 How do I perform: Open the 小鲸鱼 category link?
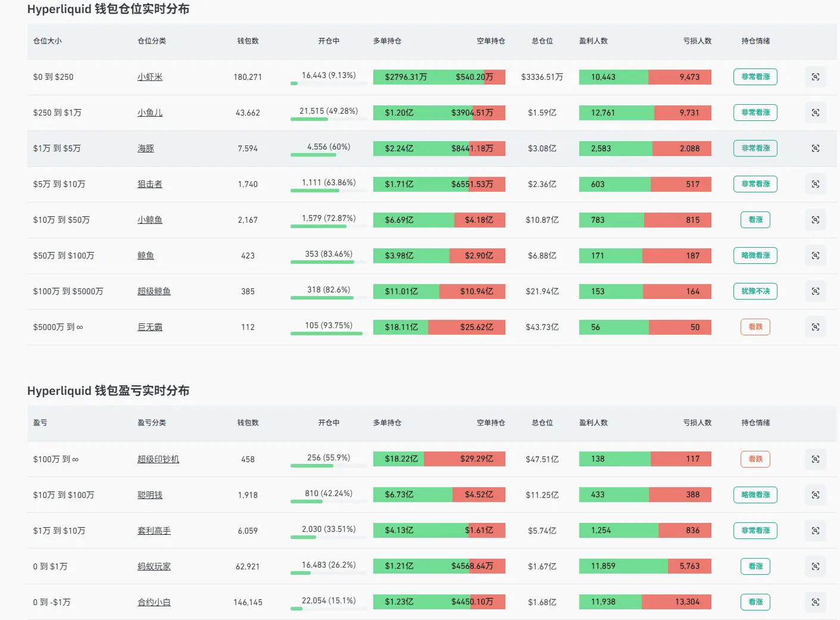pos(150,220)
